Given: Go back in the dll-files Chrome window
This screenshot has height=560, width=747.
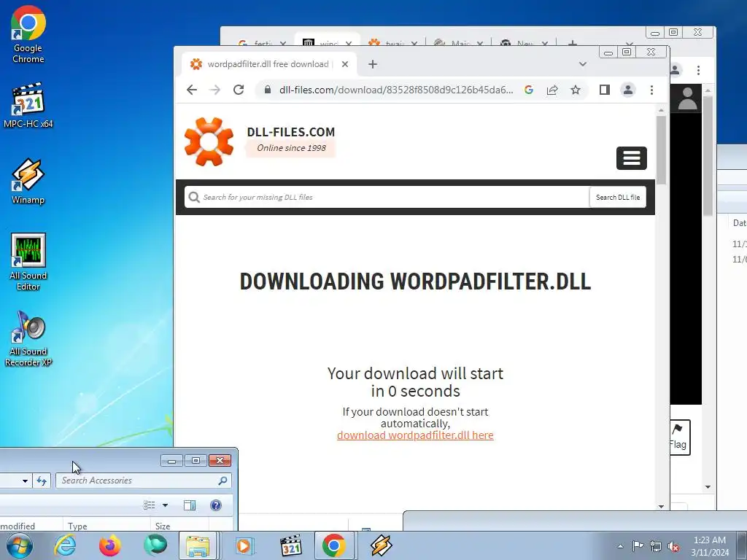Looking at the screenshot, I should [192, 90].
